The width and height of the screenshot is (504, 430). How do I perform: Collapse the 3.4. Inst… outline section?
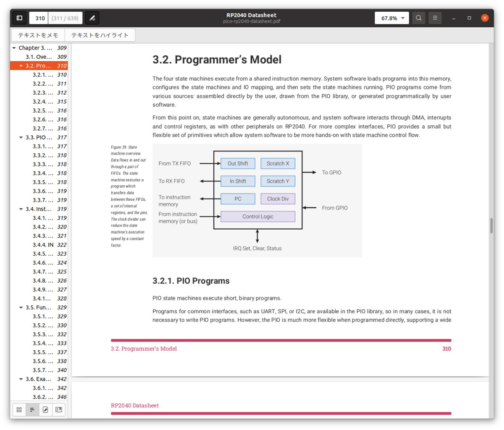21,209
